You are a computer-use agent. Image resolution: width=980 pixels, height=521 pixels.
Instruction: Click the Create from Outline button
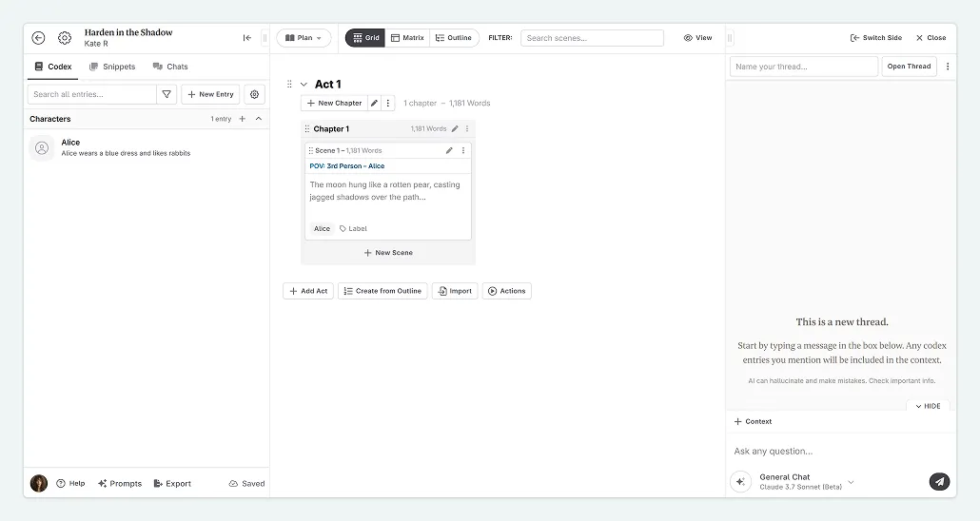point(382,291)
